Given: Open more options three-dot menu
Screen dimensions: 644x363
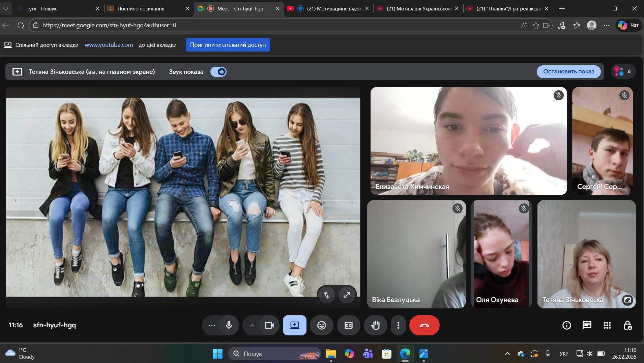Looking at the screenshot, I should 398,325.
